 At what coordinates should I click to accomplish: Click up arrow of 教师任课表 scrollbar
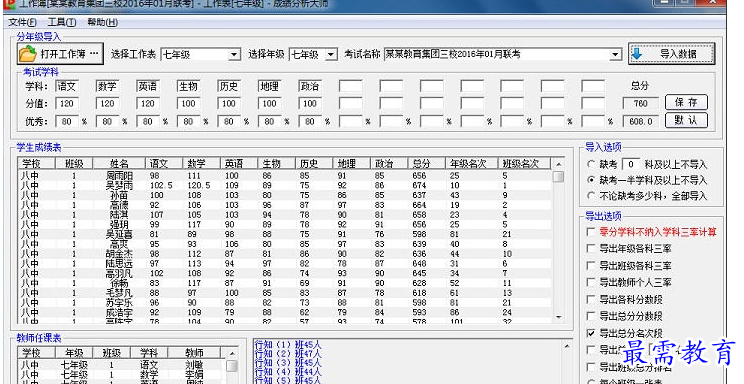[232, 354]
